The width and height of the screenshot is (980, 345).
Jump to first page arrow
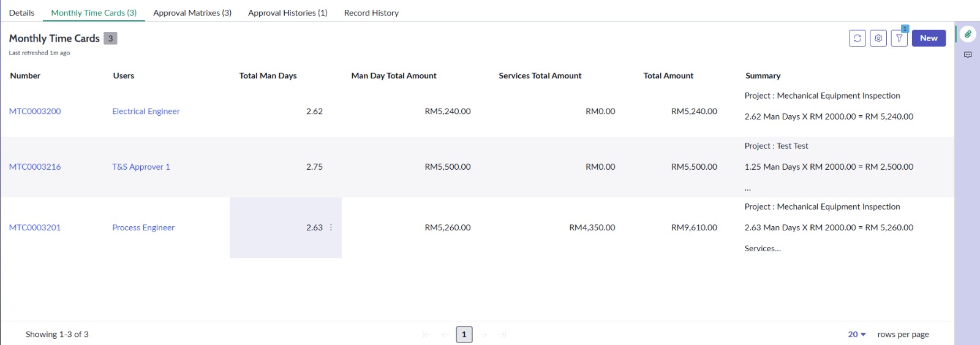point(426,335)
